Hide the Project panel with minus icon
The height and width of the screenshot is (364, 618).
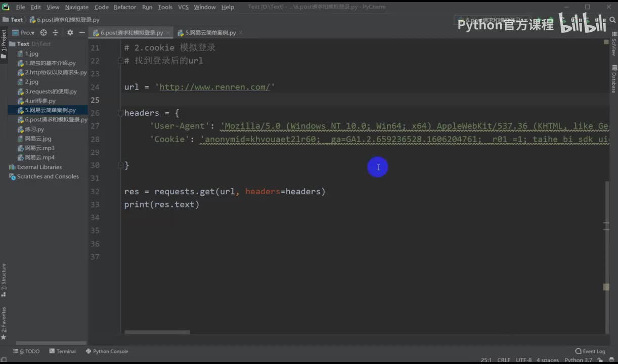[81, 32]
